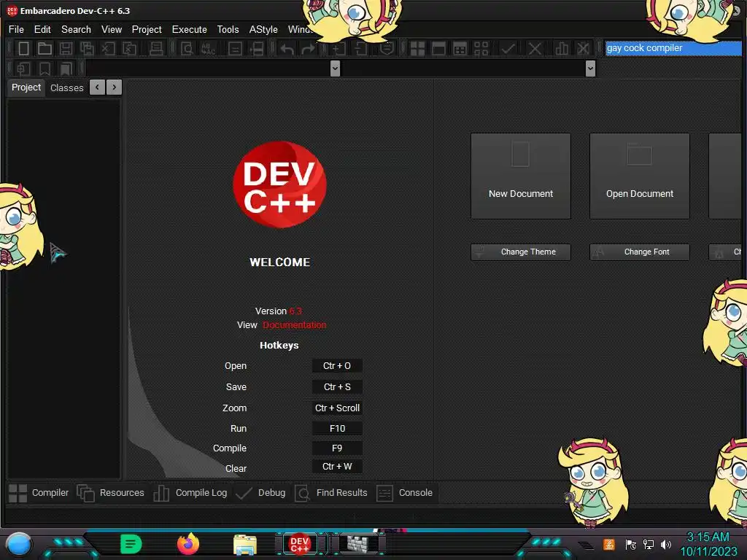The image size is (747, 560).
Task: Click the Open Document tile
Action: coord(639,176)
